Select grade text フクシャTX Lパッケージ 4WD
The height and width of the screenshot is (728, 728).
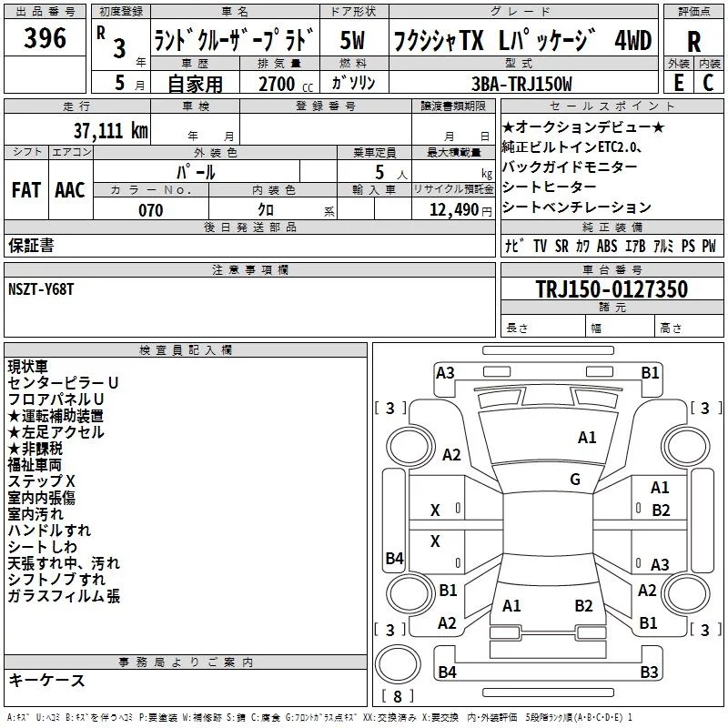click(522, 40)
